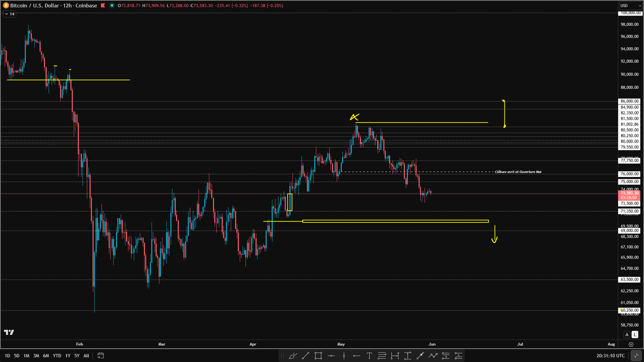Click the 81,002.86 price axis label

tap(628, 124)
